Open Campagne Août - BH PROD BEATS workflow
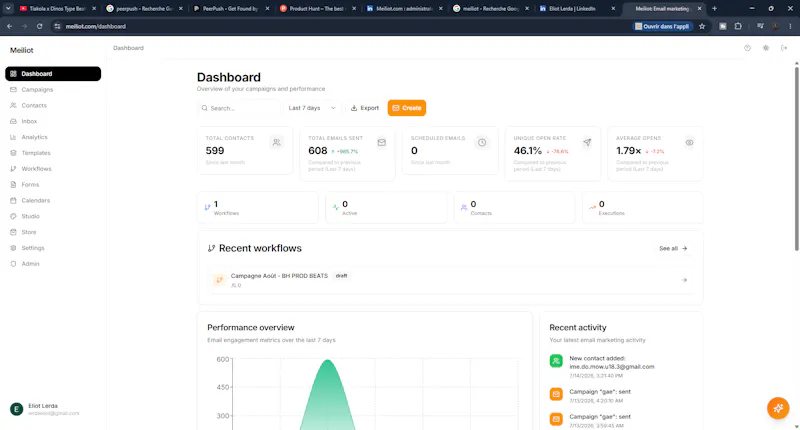The height and width of the screenshot is (430, 800). (450, 280)
